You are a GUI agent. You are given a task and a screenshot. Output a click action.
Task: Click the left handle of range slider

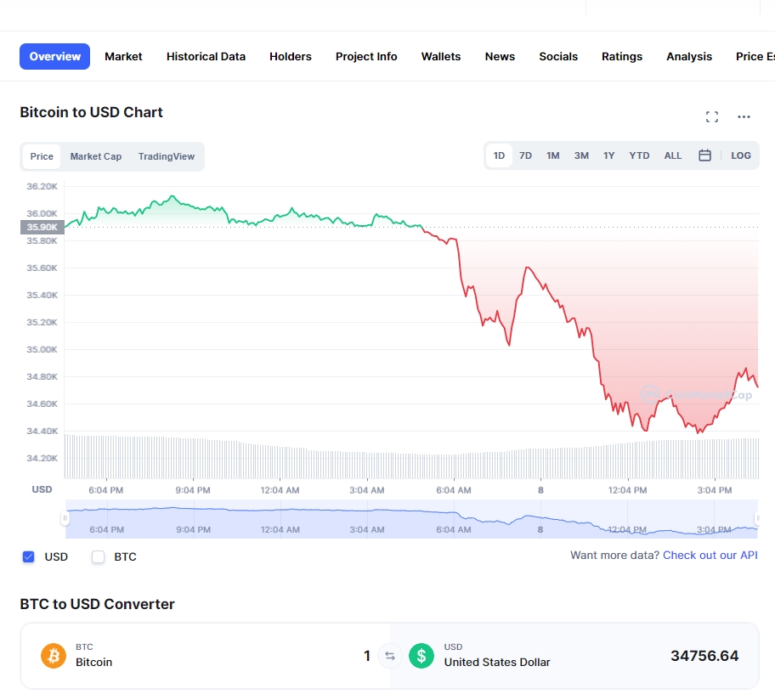[65, 518]
